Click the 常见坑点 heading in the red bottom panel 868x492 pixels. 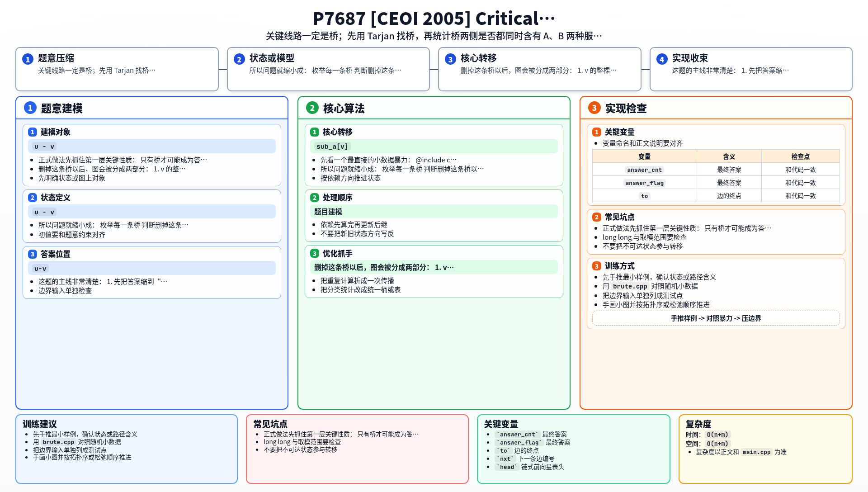pyautogui.click(x=270, y=424)
